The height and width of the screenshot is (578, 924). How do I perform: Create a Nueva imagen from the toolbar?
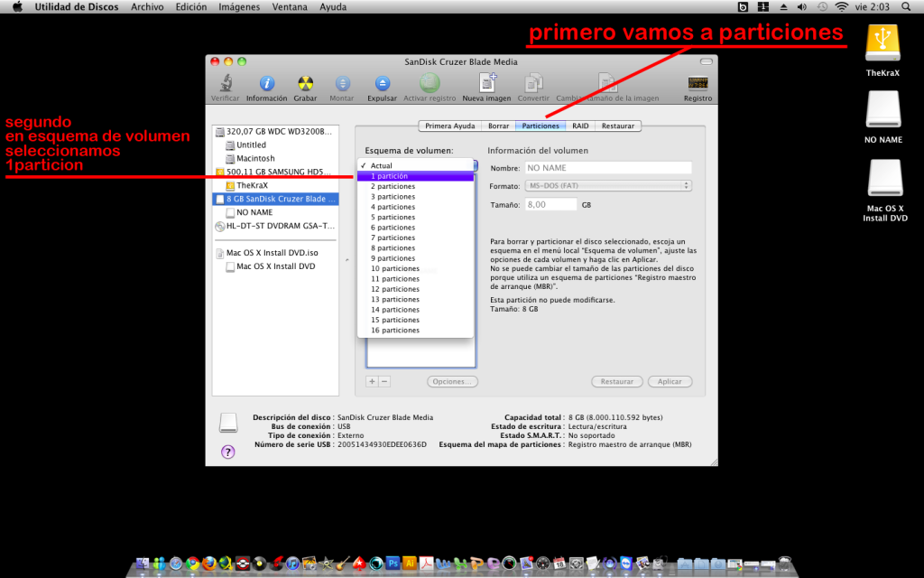coord(487,82)
